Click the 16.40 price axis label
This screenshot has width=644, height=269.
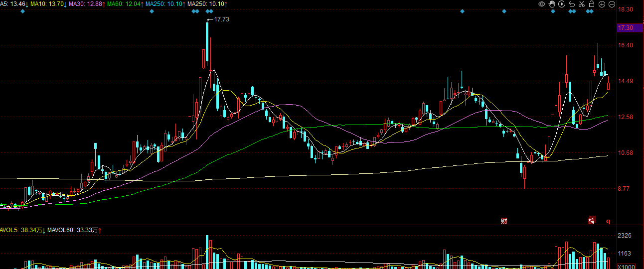click(x=625, y=45)
